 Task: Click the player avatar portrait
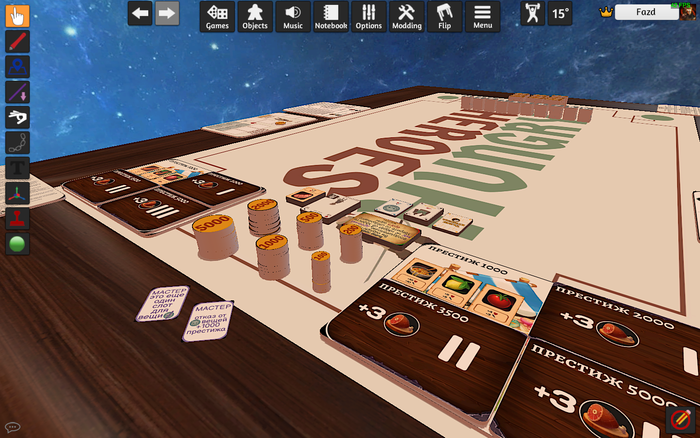click(x=688, y=12)
